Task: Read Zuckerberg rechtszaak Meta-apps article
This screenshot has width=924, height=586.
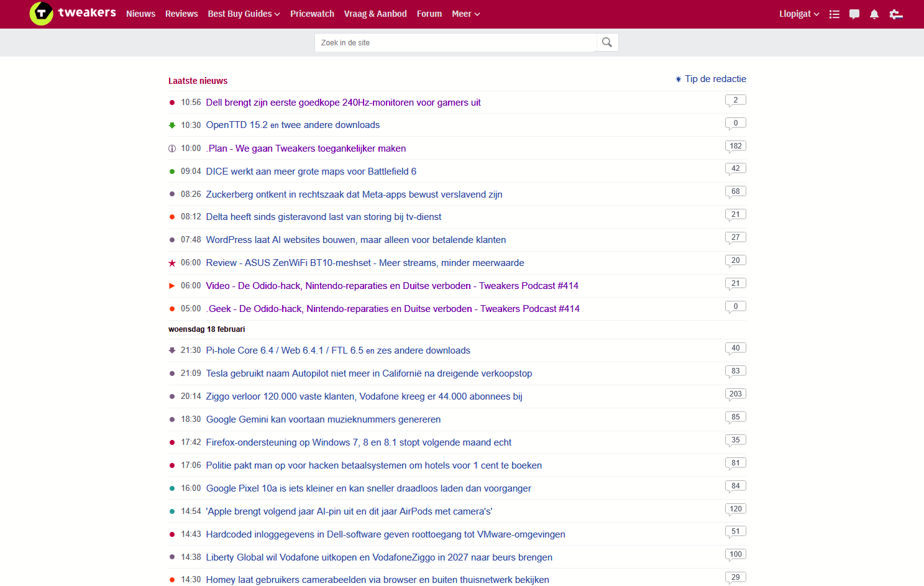Action: coord(354,195)
